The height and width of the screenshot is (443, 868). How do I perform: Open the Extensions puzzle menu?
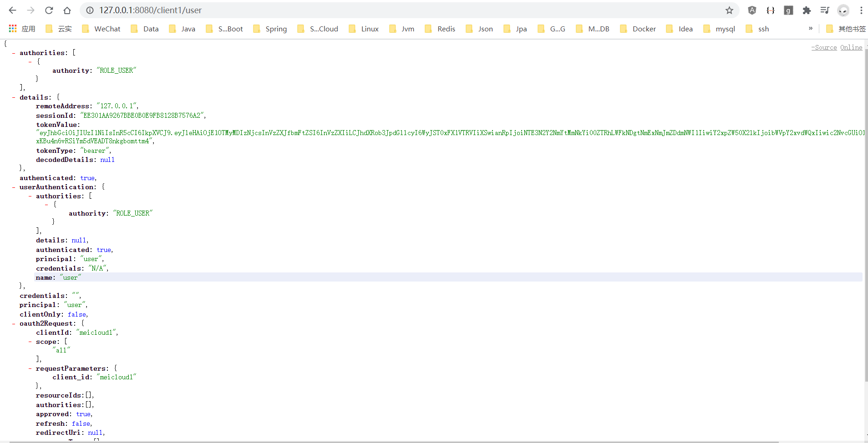(x=807, y=10)
